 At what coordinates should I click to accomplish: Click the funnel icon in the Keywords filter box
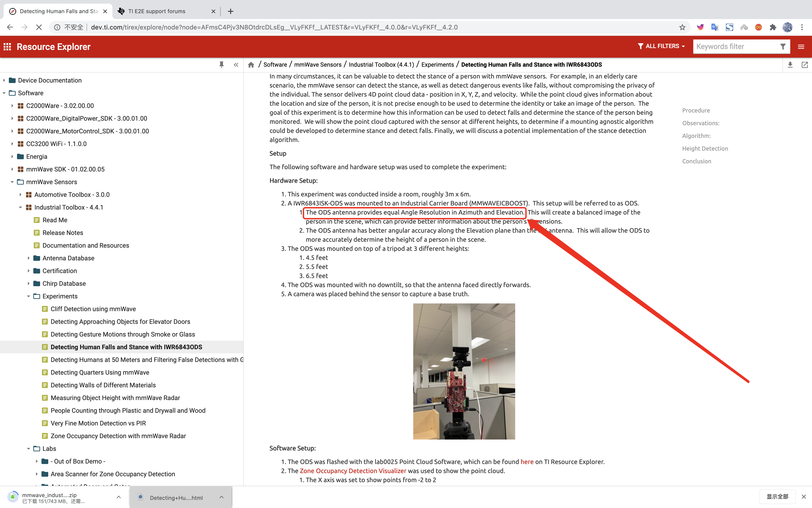pyautogui.click(x=783, y=47)
